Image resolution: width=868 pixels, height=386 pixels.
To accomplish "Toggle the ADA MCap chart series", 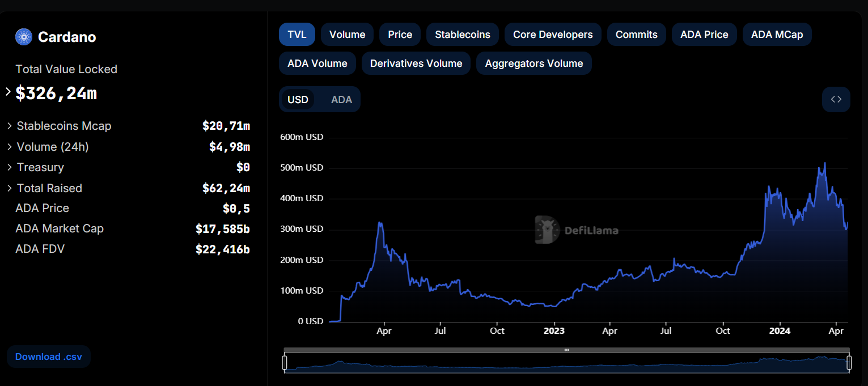I will click(x=777, y=35).
